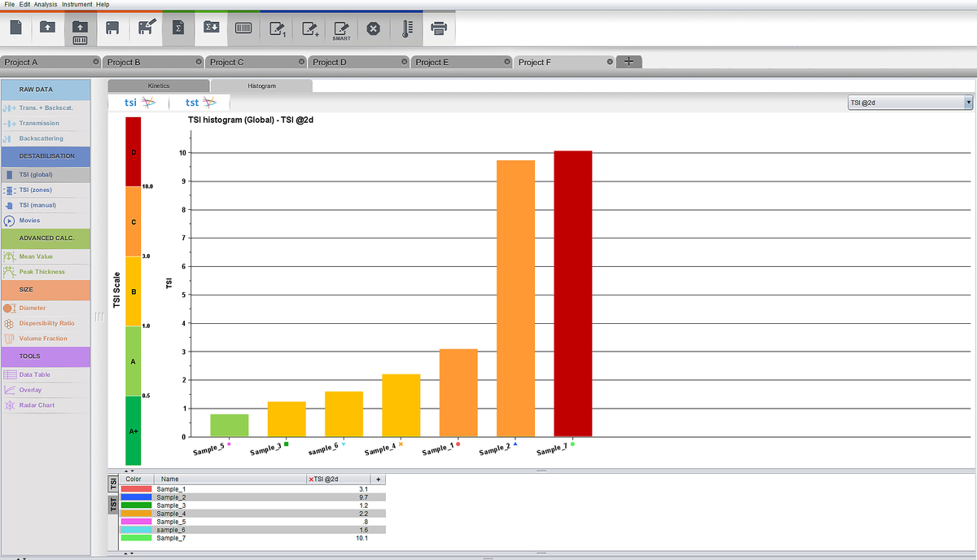Open the Analysis menu

click(x=46, y=5)
